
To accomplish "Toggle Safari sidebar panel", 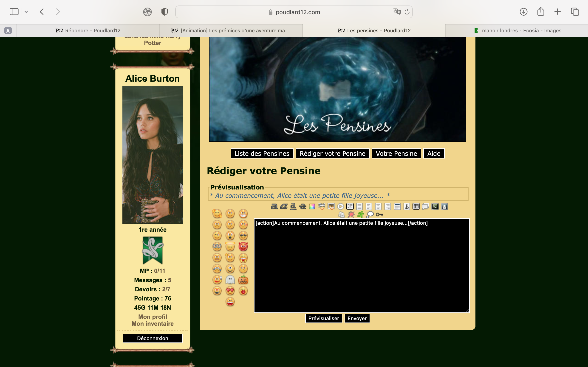I will coord(14,12).
